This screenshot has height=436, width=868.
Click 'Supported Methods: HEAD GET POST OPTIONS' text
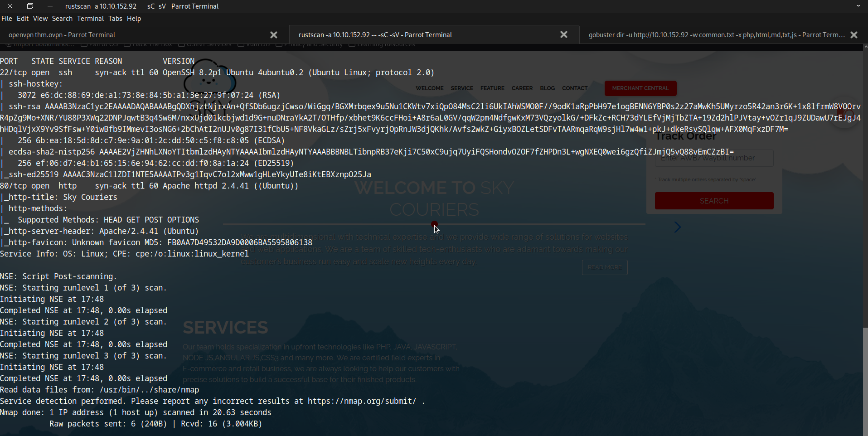pos(108,220)
